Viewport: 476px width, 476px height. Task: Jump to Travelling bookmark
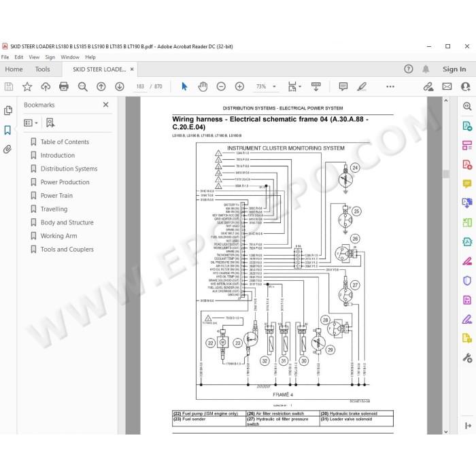point(54,209)
